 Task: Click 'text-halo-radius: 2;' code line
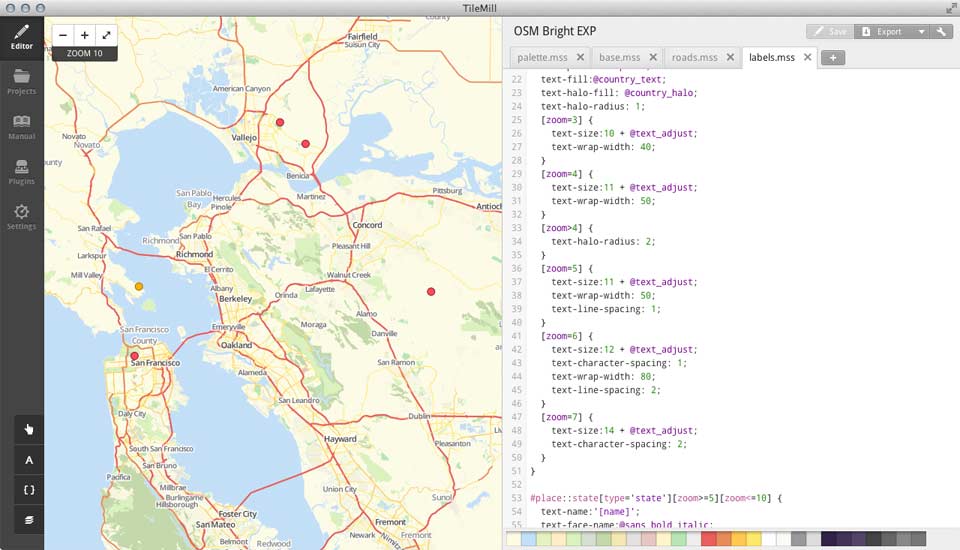[603, 241]
